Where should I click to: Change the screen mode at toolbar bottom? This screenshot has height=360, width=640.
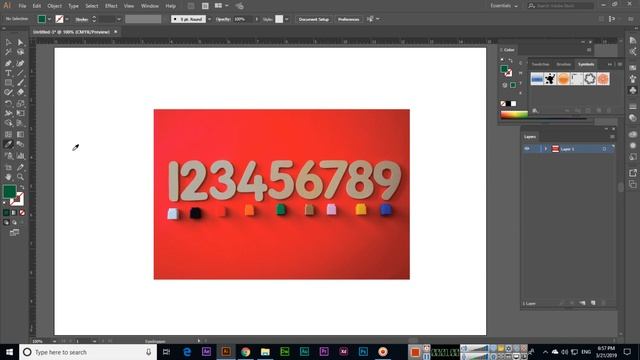pos(14,233)
